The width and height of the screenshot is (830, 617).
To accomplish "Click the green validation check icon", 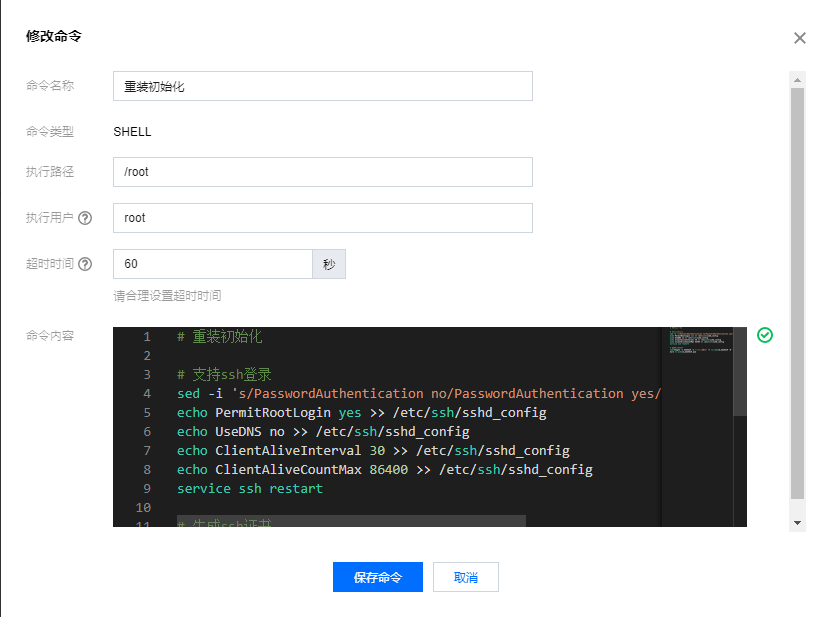I will click(765, 335).
